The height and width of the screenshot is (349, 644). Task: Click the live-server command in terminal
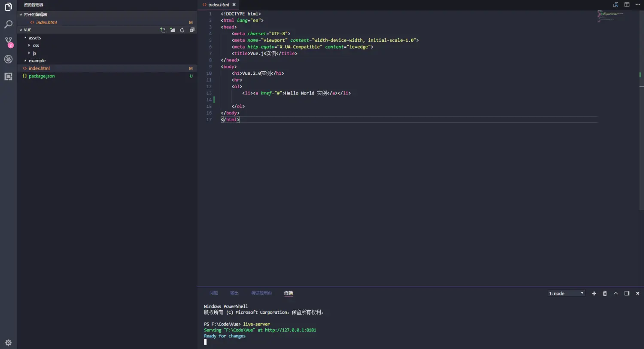[257, 324]
